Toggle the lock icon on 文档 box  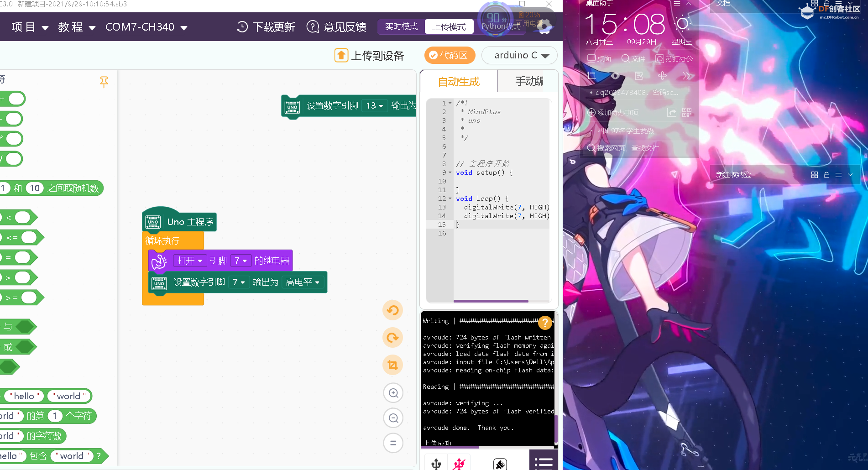click(x=826, y=3)
